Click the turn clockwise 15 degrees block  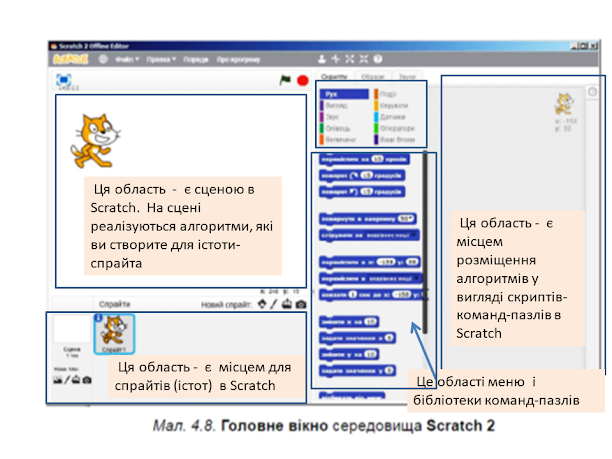coord(362,176)
